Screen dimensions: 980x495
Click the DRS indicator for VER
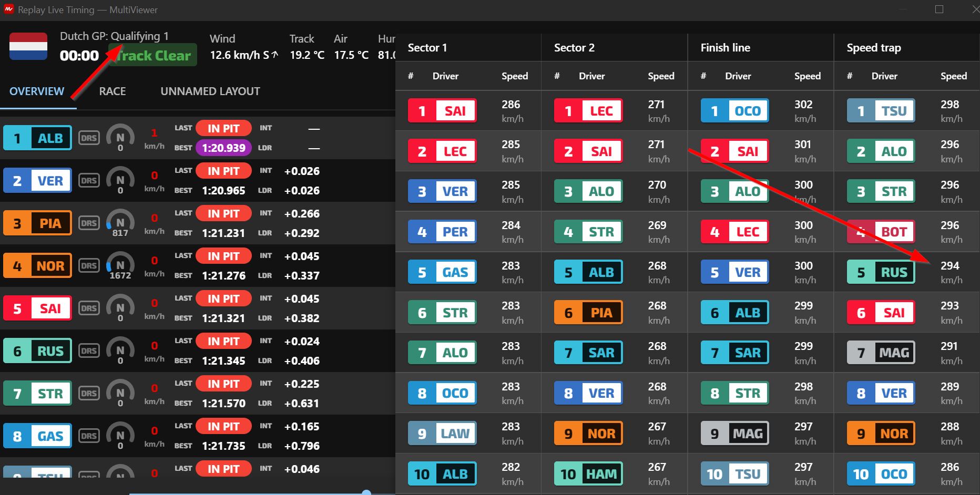point(89,181)
